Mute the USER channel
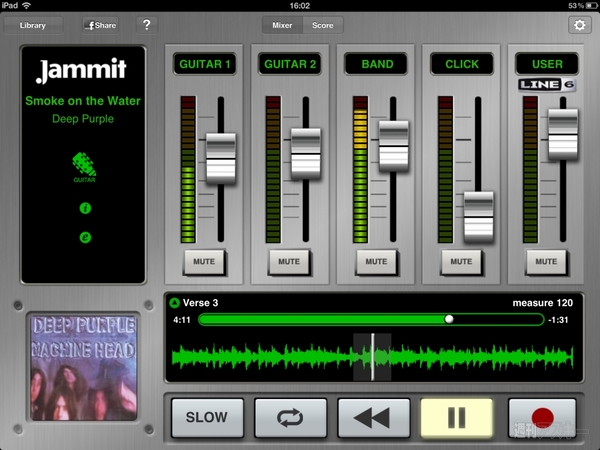Screen dimensions: 600x450 pyautogui.click(x=546, y=262)
